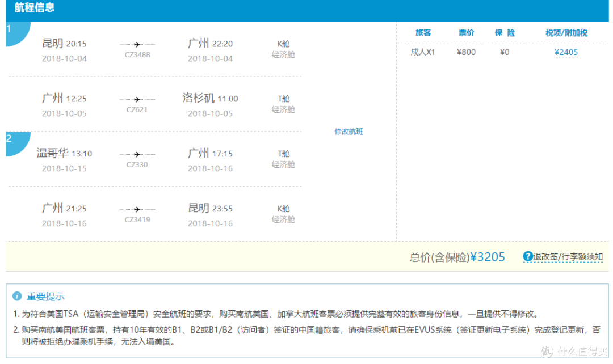Click the 税项/附加税 column header
The width and height of the screenshot is (613, 364).
coord(566,33)
